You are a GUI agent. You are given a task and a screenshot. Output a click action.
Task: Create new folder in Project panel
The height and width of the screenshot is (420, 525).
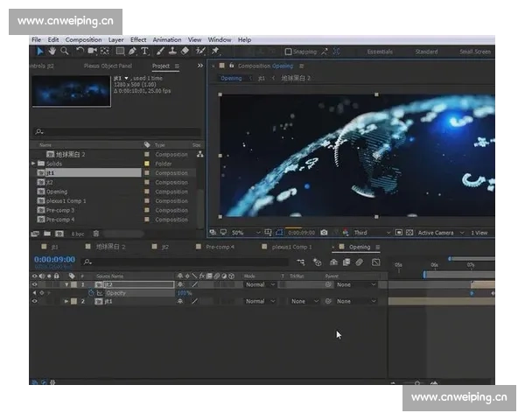[46, 234]
